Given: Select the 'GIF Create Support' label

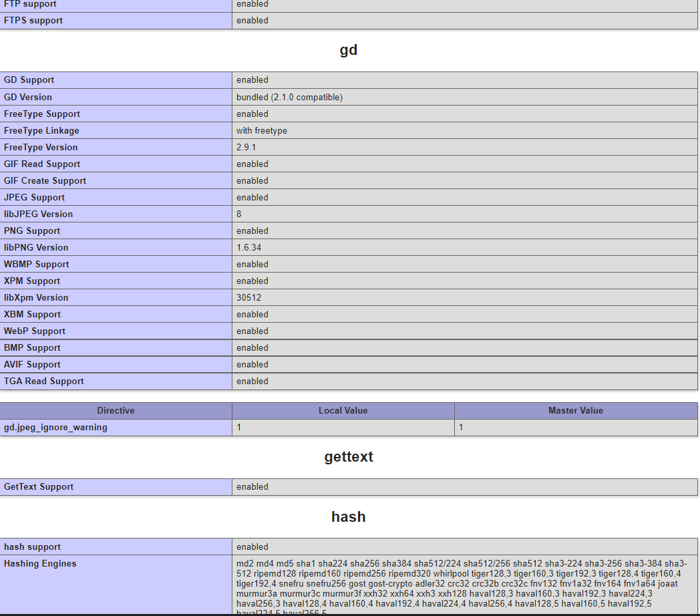Looking at the screenshot, I should point(45,180).
